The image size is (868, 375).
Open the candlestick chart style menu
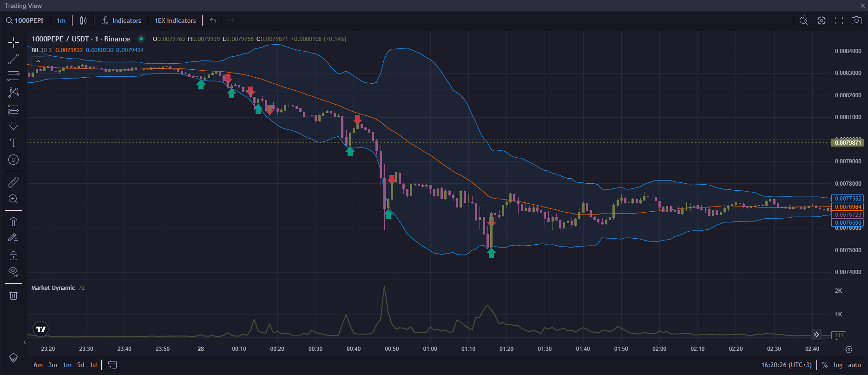click(83, 20)
